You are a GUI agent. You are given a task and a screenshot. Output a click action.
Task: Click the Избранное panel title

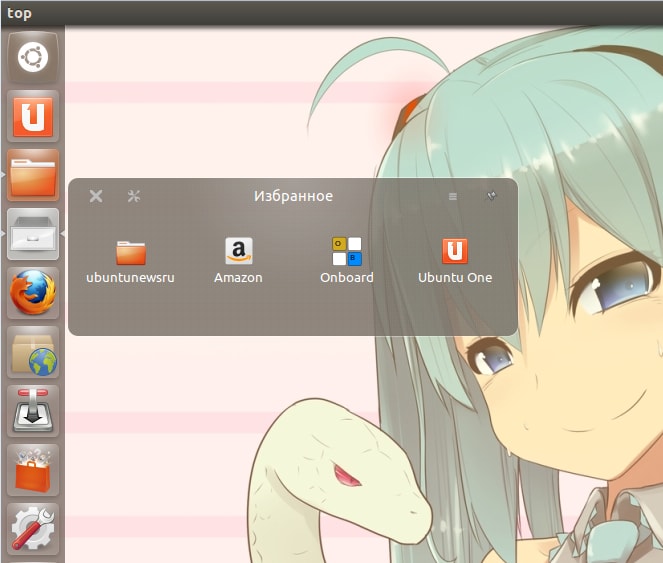(293, 196)
